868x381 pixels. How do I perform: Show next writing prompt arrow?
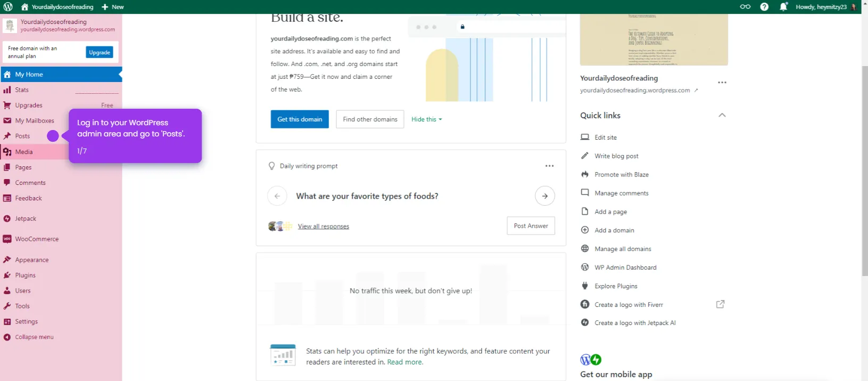[545, 196]
